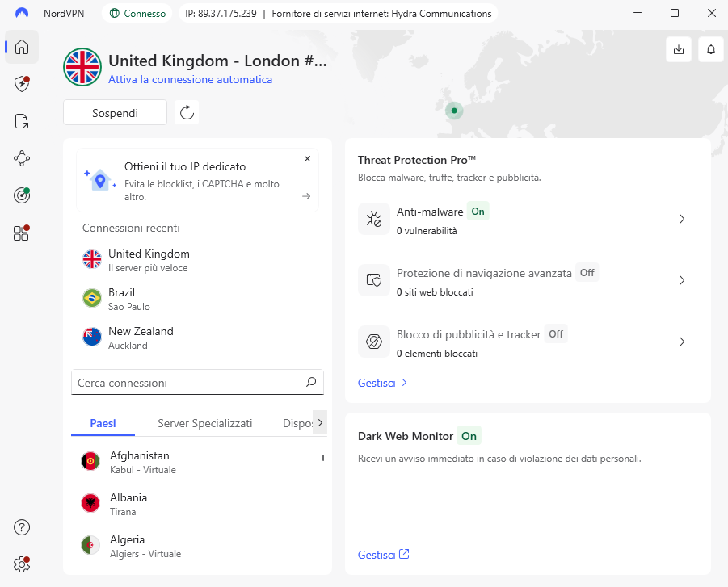The width and height of the screenshot is (728, 587).
Task: Click the green server marker on map
Action: coord(454,111)
